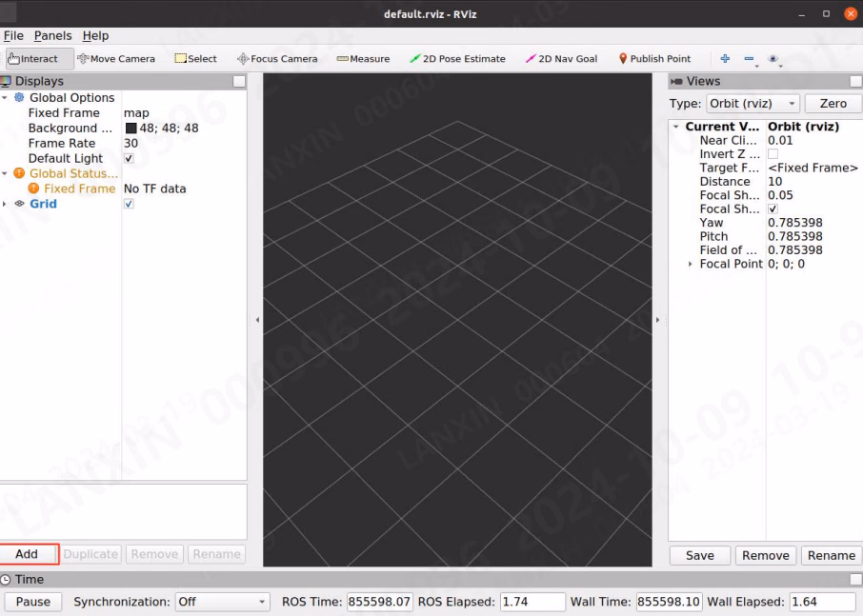Click the Focal Shape Size value 0.05
Screen dimensions: 863x616
point(780,195)
